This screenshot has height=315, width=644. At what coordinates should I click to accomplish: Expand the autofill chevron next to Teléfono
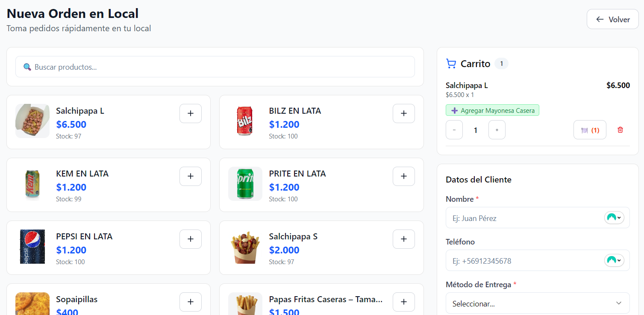[x=619, y=260]
